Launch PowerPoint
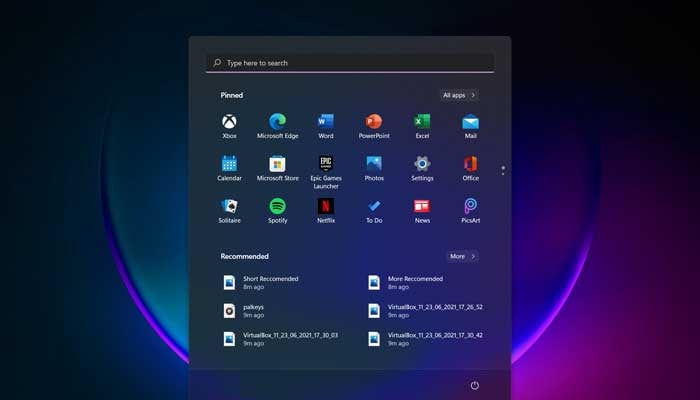700x400 pixels. (x=374, y=126)
